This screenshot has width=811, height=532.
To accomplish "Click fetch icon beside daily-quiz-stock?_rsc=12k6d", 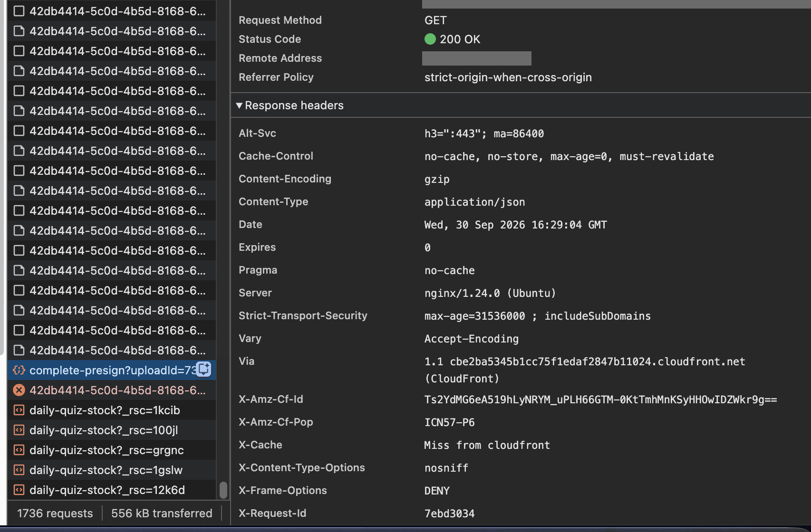I will point(19,490).
